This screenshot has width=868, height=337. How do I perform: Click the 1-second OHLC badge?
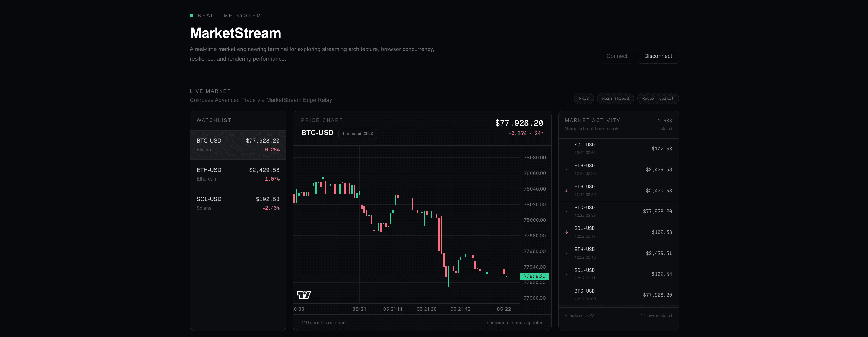click(357, 134)
